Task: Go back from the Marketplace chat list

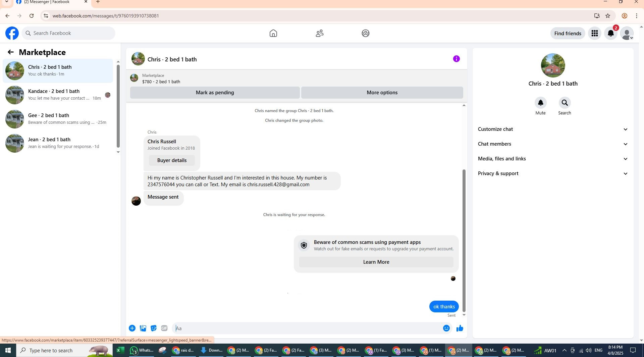Action: tap(11, 52)
